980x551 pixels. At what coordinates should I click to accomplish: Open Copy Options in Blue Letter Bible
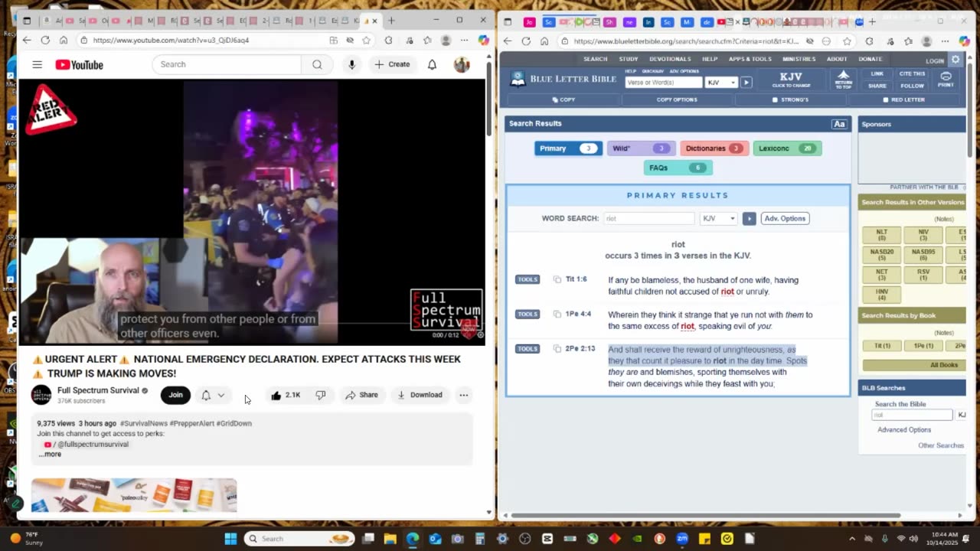pos(677,100)
